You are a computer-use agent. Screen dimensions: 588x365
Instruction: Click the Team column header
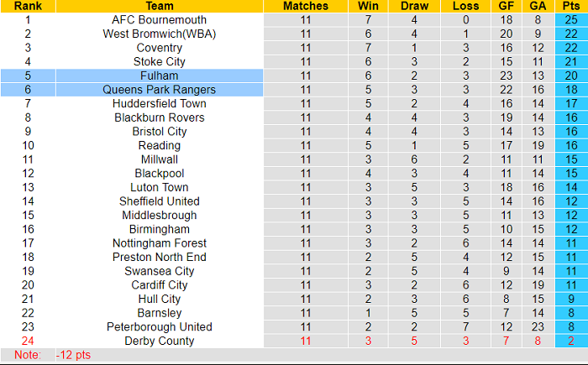coord(159,6)
